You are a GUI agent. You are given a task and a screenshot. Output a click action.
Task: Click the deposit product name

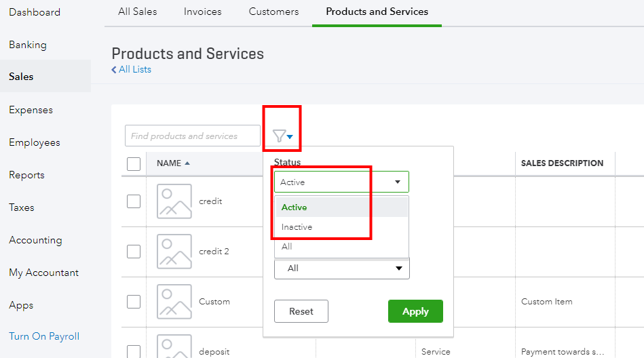(x=214, y=351)
